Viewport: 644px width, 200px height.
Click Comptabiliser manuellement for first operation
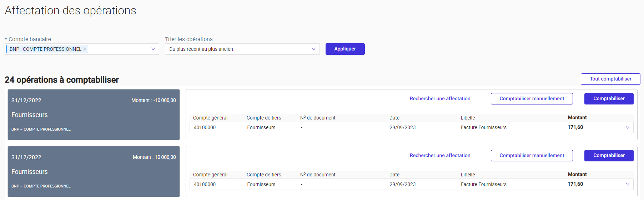click(532, 99)
